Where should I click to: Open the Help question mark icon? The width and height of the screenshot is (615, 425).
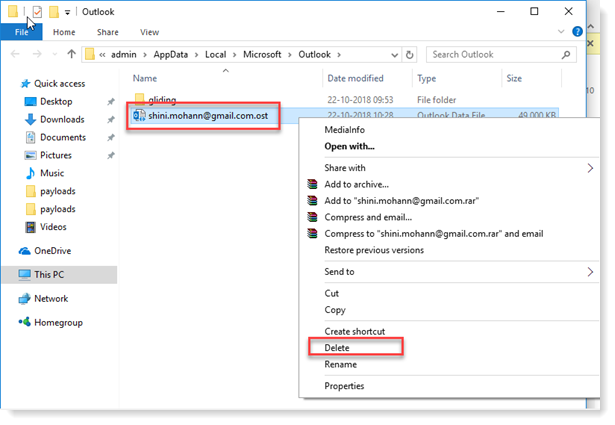[577, 31]
